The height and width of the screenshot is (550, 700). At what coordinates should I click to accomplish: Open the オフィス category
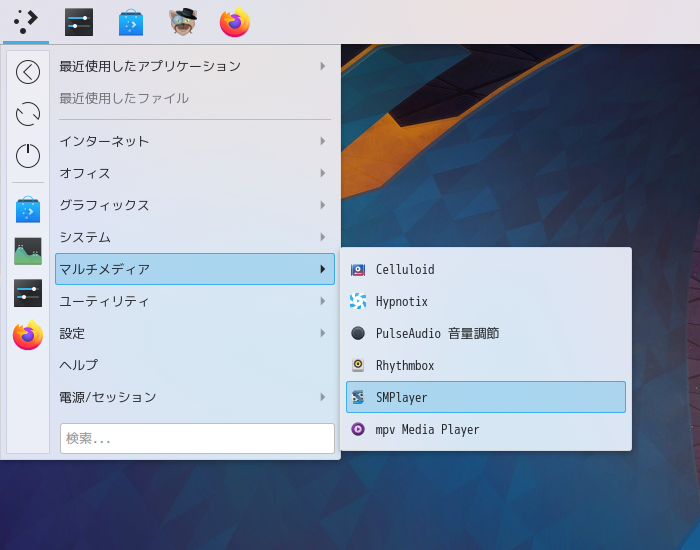click(x=195, y=173)
